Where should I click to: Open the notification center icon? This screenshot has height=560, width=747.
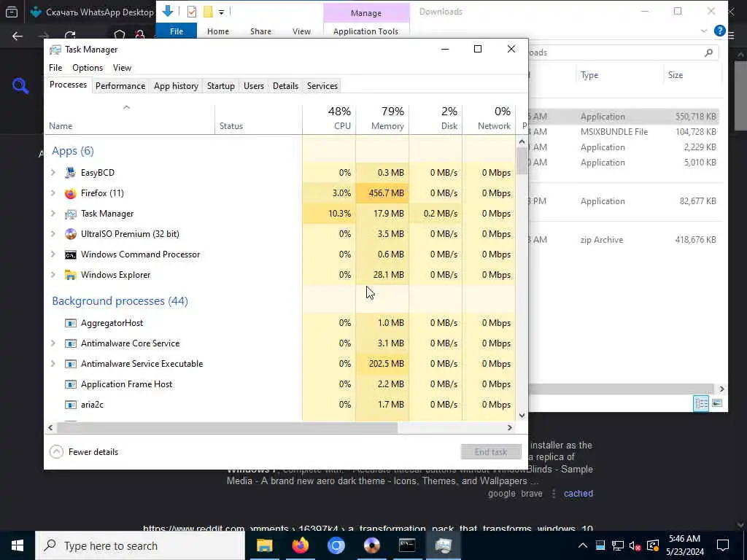pos(723,545)
